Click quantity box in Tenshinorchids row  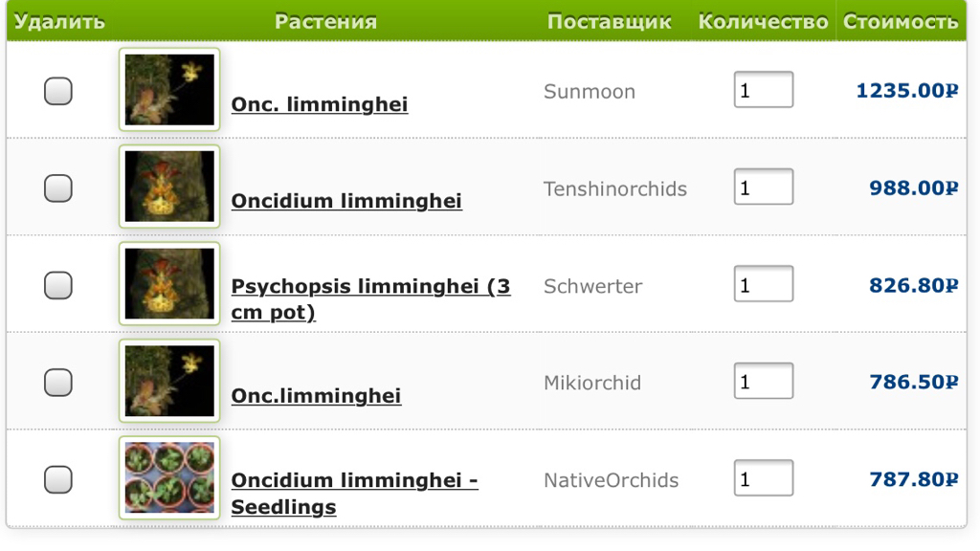point(764,187)
